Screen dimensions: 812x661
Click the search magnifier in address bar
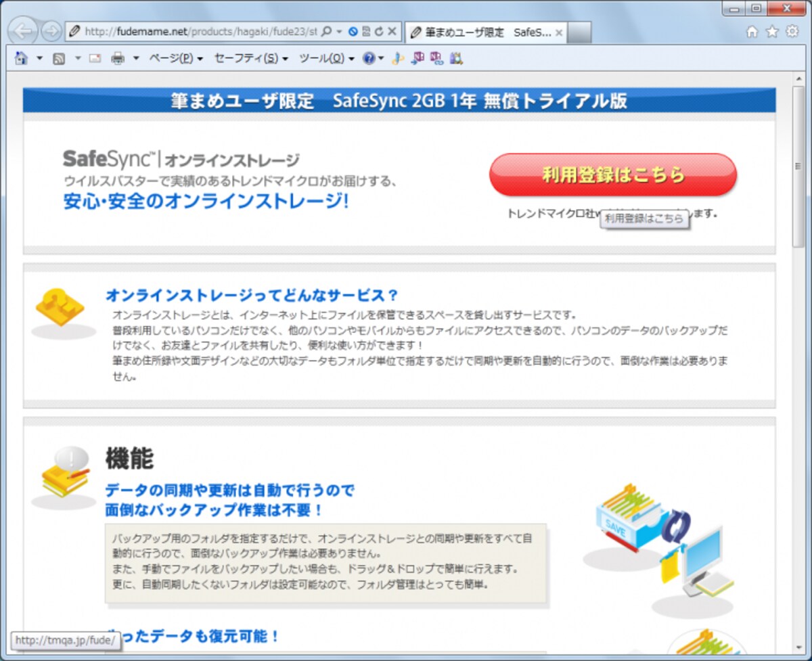[326, 32]
